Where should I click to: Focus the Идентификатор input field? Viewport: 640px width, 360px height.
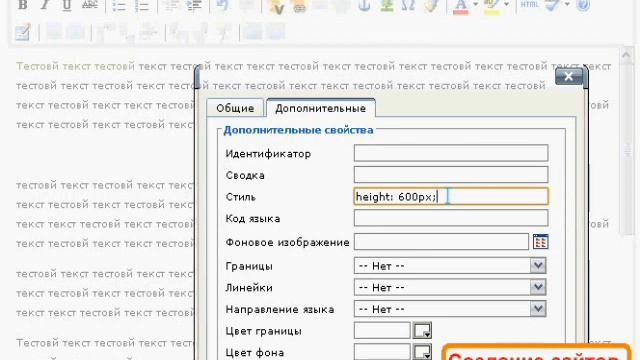(x=451, y=153)
